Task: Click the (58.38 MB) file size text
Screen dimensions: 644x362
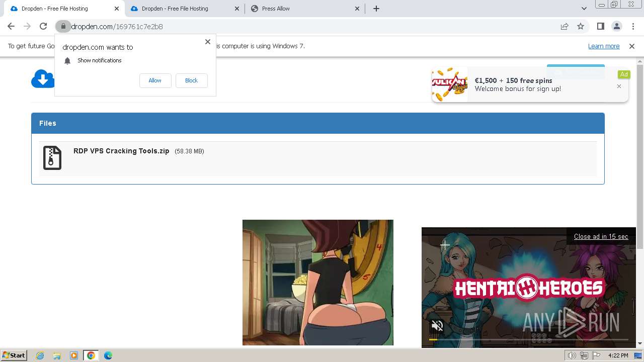Action: point(189,151)
